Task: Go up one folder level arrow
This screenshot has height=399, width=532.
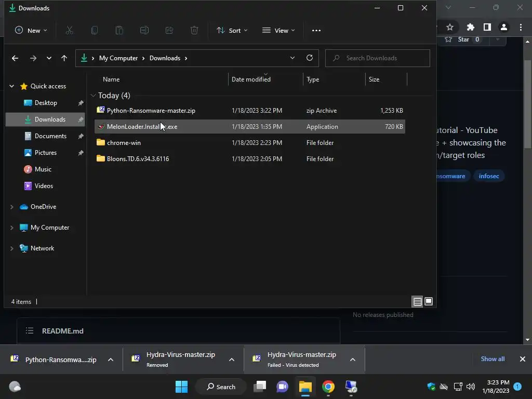Action: (x=64, y=58)
